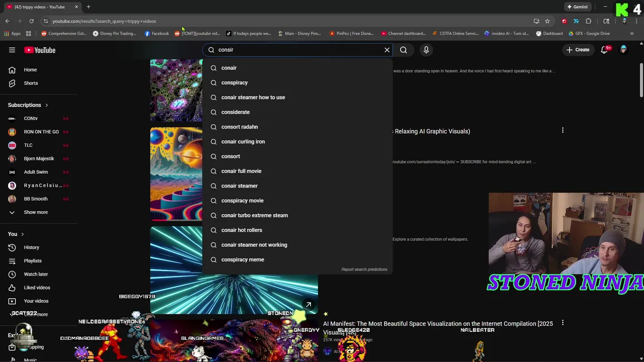Open options for Relaxing AI Graphic Visuals video
644x362 pixels.
tap(562, 131)
